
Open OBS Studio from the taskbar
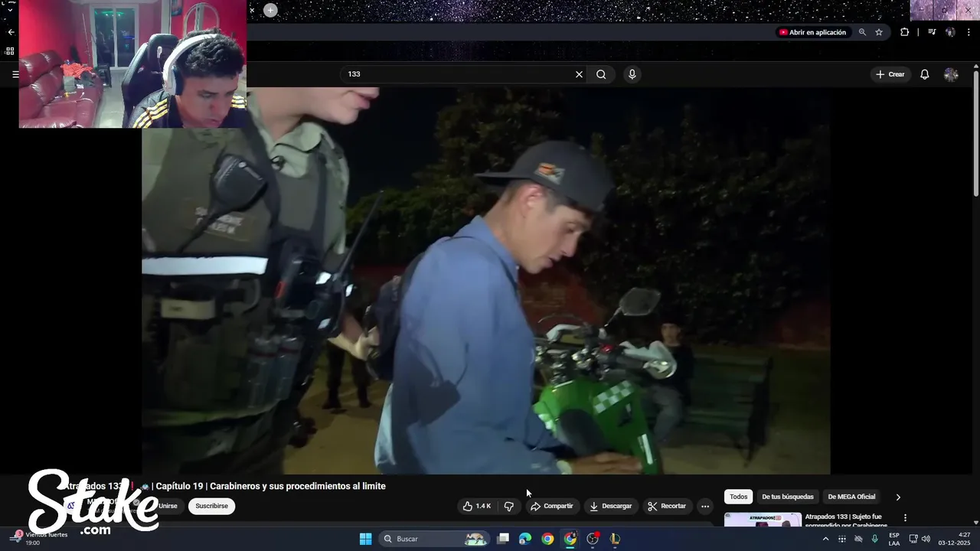click(x=593, y=539)
